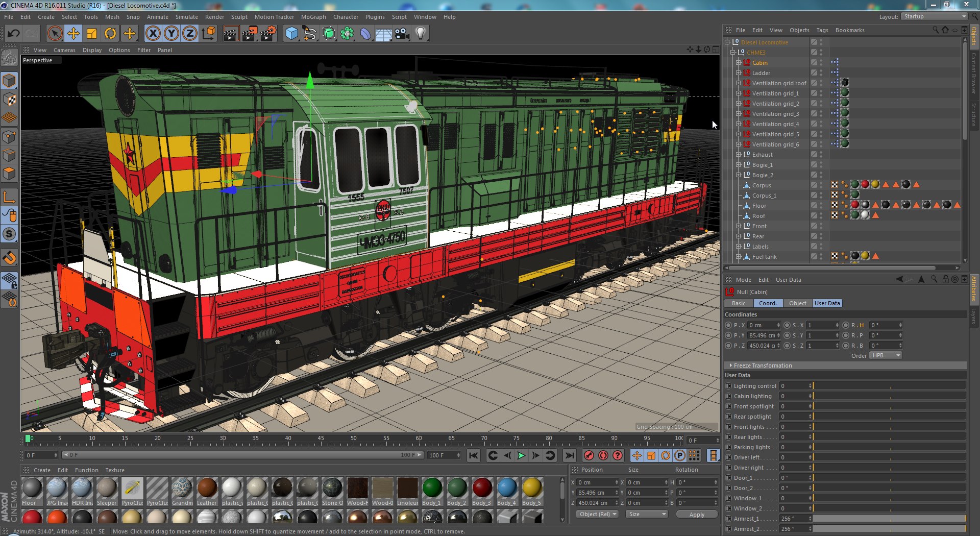Open material manager Texture menu
The image size is (980, 536).
point(115,470)
